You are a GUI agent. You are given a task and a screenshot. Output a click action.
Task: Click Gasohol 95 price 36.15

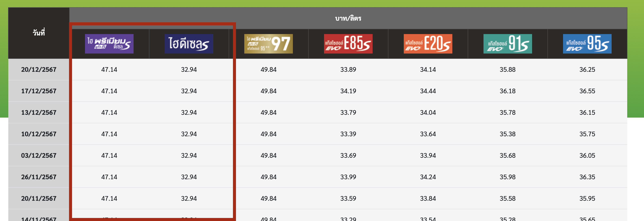point(587,113)
